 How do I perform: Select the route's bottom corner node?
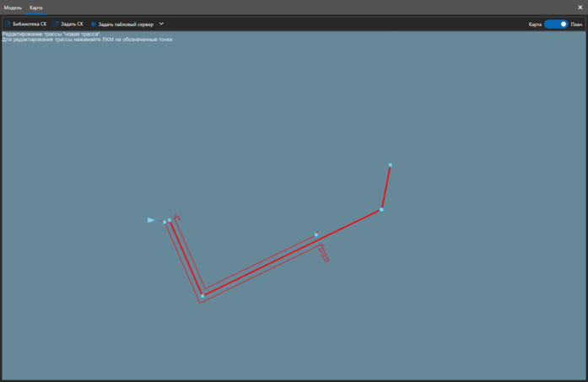202,296
